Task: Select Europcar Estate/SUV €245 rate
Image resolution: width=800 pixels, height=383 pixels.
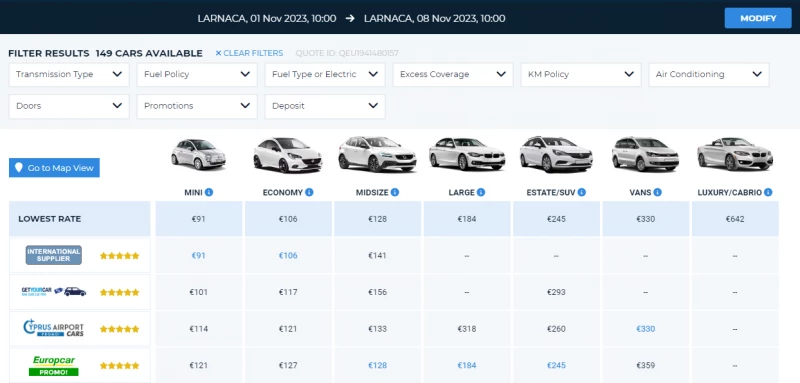Action: [556, 366]
